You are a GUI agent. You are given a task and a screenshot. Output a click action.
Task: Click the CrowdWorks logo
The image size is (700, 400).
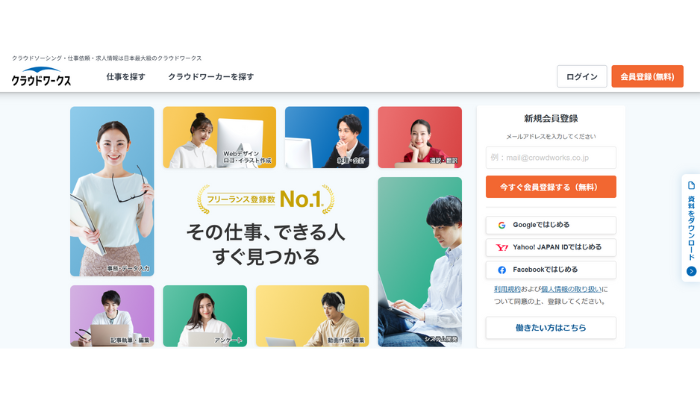tap(41, 76)
